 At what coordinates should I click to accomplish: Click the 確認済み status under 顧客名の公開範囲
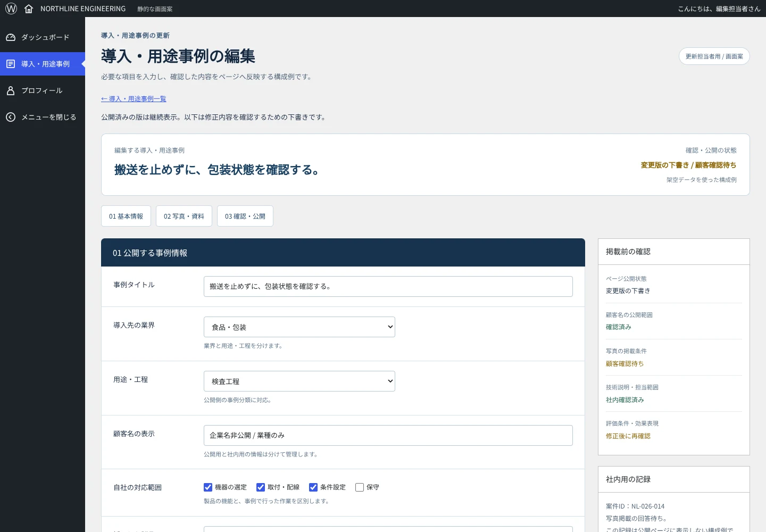pyautogui.click(x=619, y=327)
